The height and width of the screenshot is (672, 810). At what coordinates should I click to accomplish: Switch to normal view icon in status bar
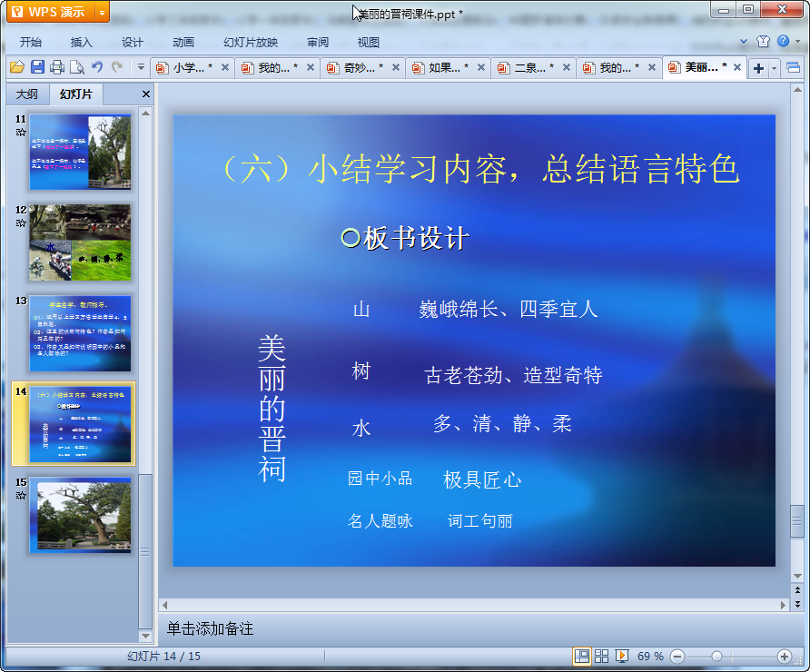(582, 656)
